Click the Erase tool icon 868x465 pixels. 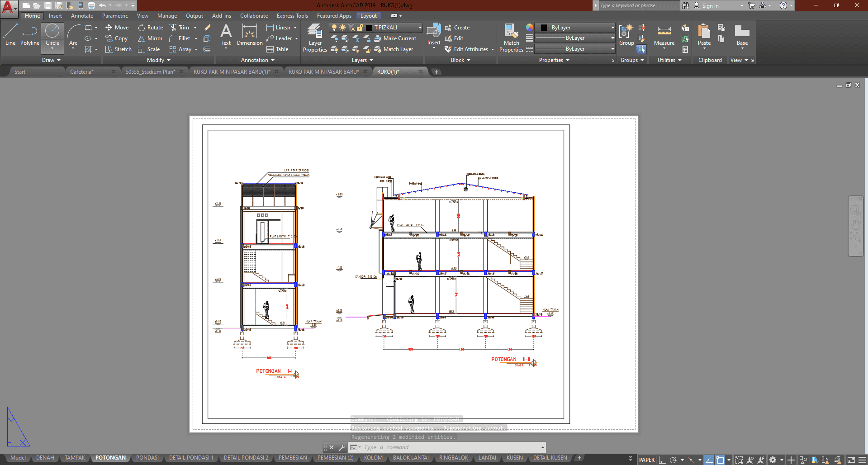tap(207, 28)
